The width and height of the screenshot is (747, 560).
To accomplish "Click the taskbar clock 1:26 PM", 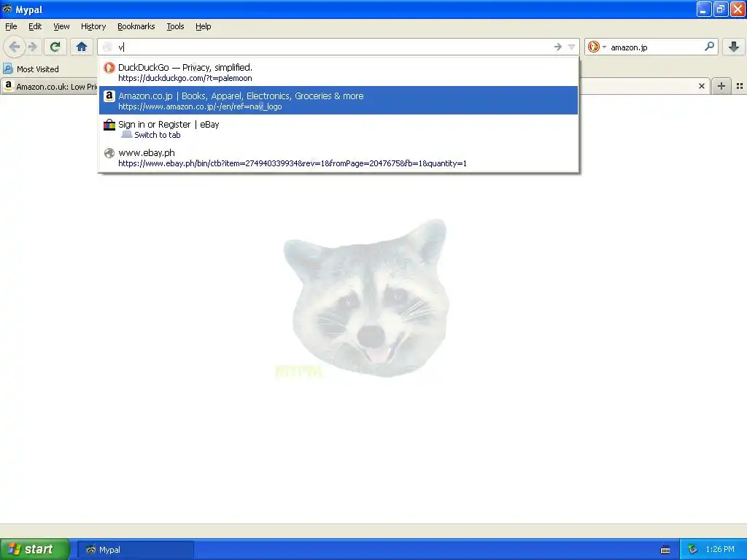I will pos(720,550).
